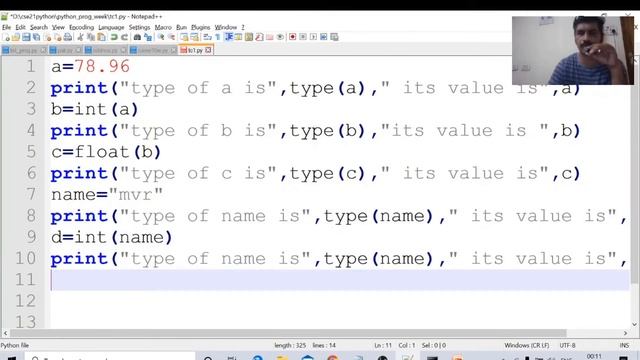Click the Paste toolbar icon

[x=101, y=37]
